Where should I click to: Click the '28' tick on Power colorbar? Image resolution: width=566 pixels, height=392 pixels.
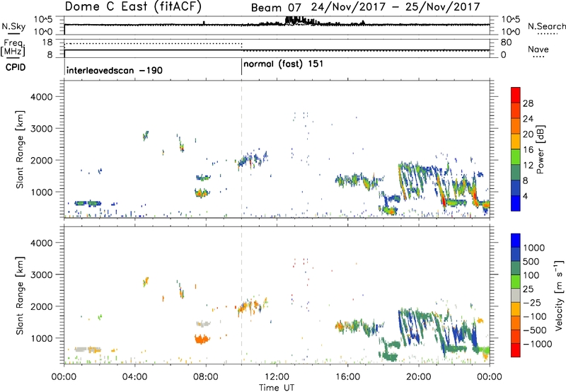point(528,103)
